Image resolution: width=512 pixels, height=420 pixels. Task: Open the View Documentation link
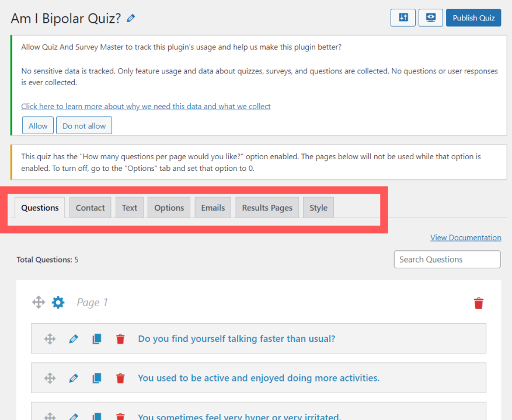[465, 237]
